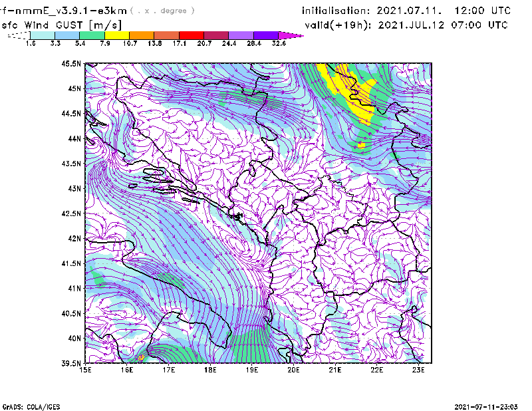The height and width of the screenshot is (411, 532).
Task: Click the dashed white start of colorbar
Action: coord(18,35)
